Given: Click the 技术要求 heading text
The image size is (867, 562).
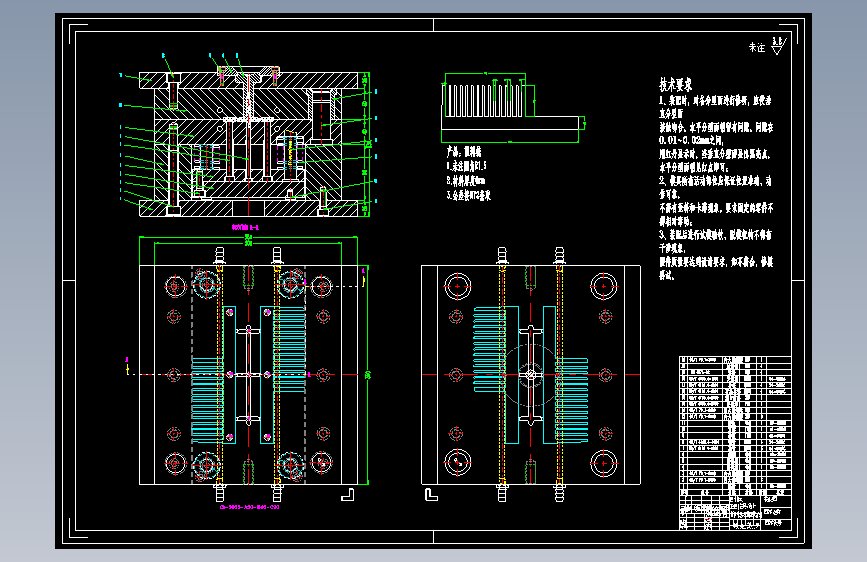Looking at the screenshot, I should (675, 85).
